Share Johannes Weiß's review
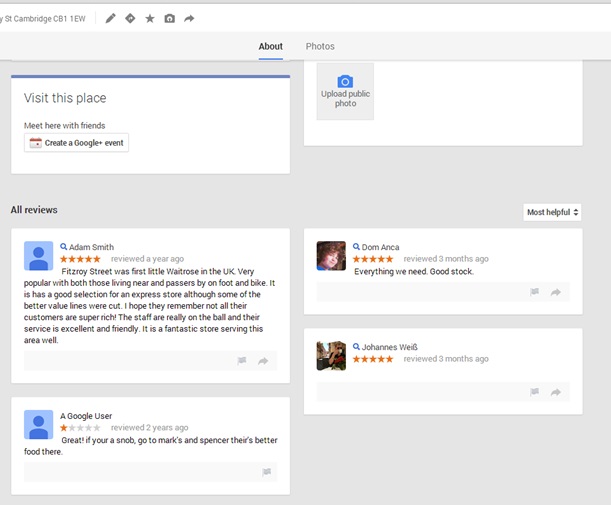Viewport: 611px width, 505px height. pyautogui.click(x=556, y=392)
